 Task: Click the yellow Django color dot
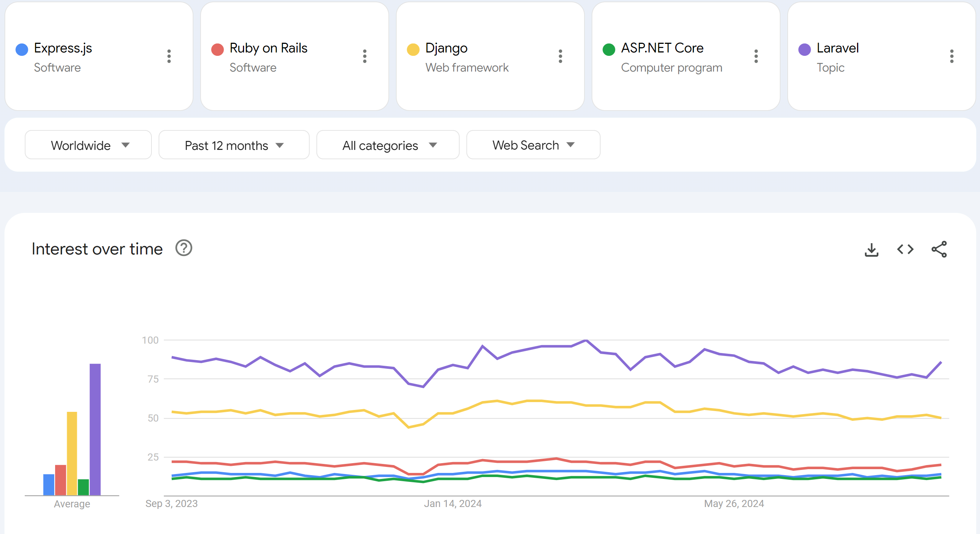pyautogui.click(x=413, y=49)
